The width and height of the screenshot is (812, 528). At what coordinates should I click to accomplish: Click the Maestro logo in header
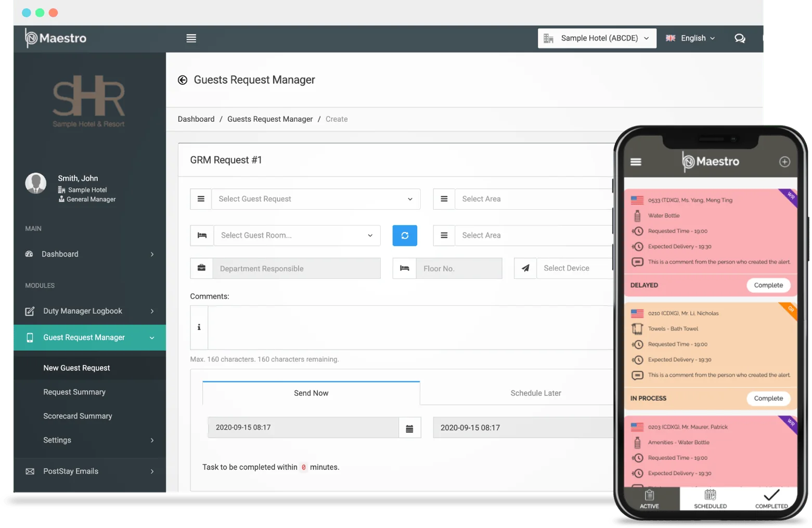(56, 38)
